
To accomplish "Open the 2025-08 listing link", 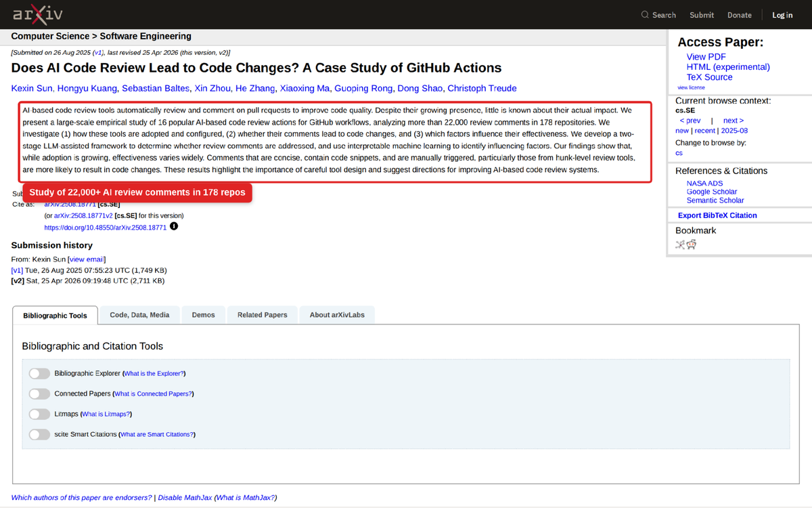I will pyautogui.click(x=734, y=131).
